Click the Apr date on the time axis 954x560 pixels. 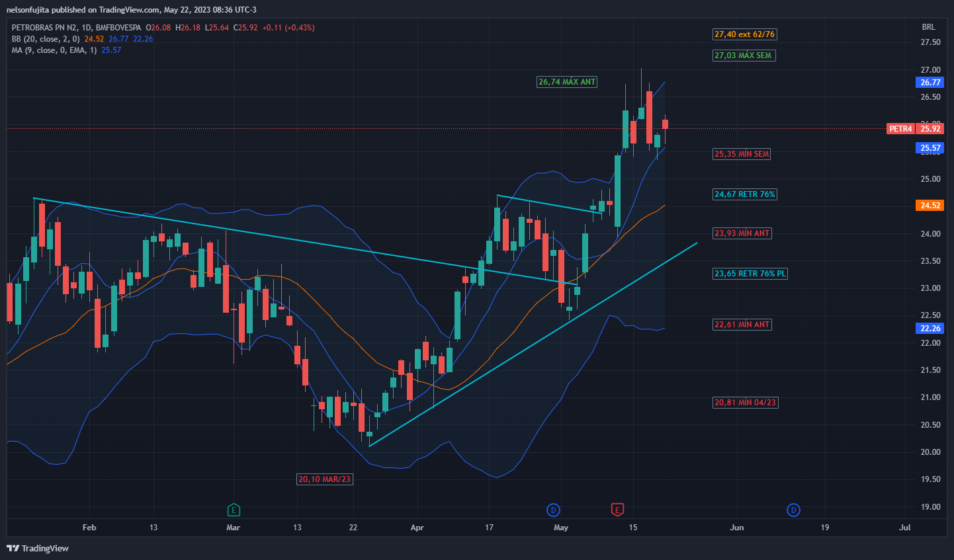(417, 528)
